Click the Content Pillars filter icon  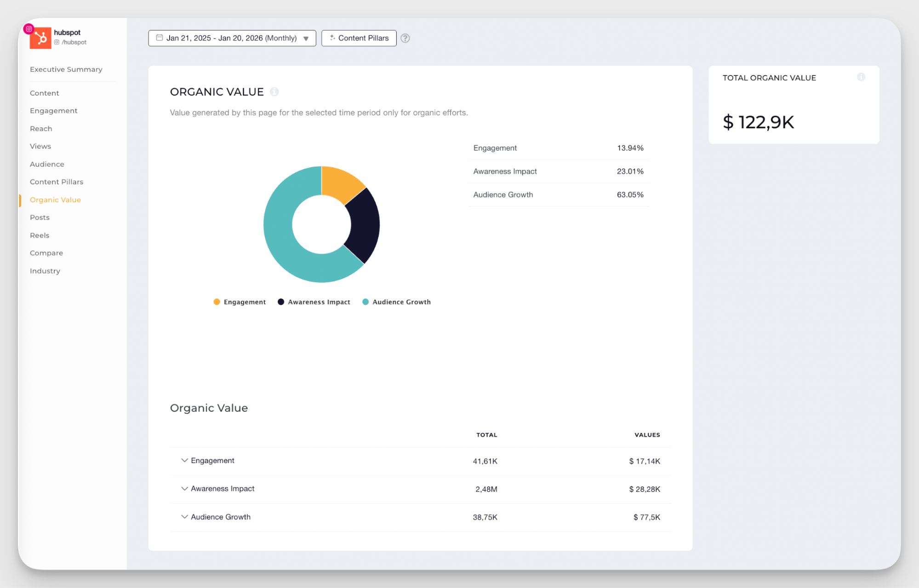(332, 38)
